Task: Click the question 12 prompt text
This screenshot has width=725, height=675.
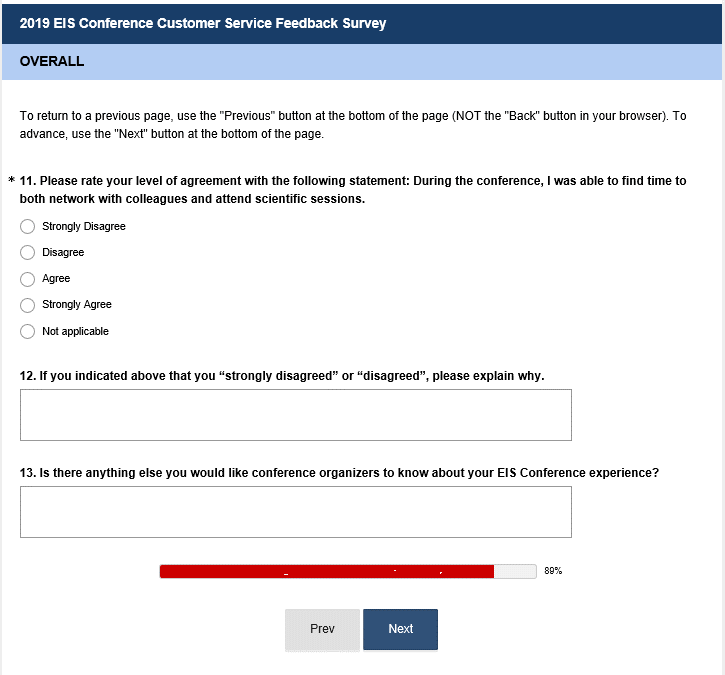Action: 282,376
